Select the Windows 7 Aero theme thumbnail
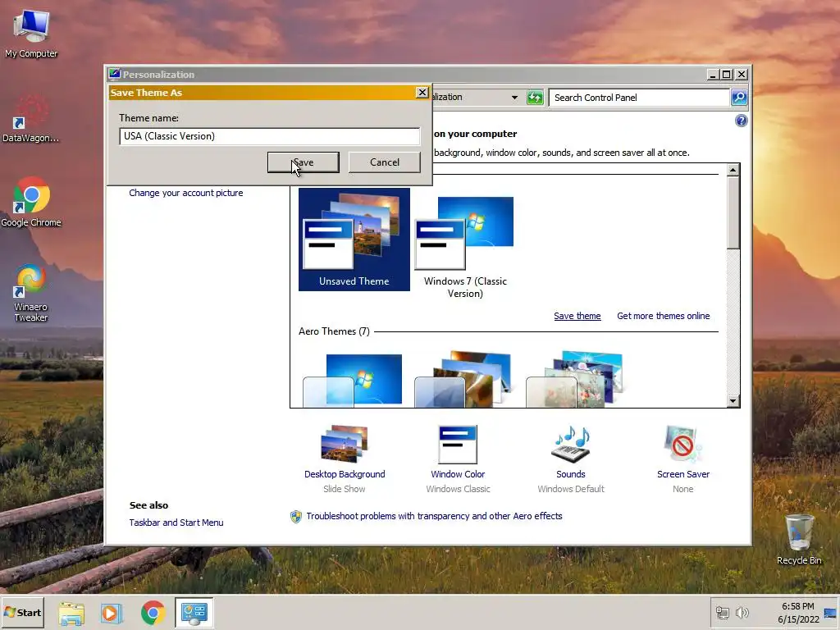The width and height of the screenshot is (840, 630). click(353, 381)
